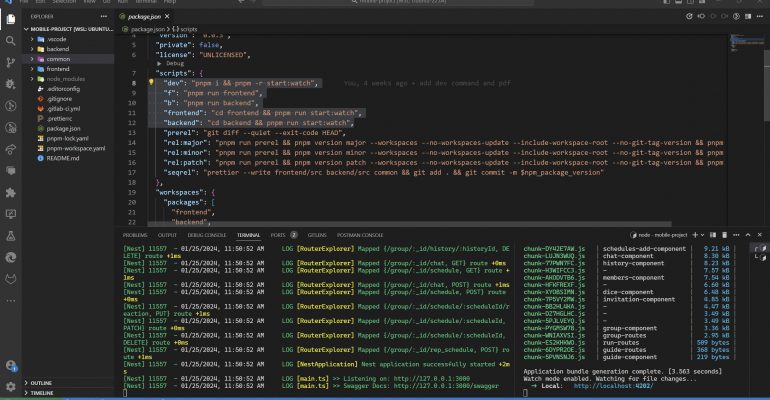770x400 pixels.
Task: Open the fox-shaped GitLab icon view
Action: [11, 279]
